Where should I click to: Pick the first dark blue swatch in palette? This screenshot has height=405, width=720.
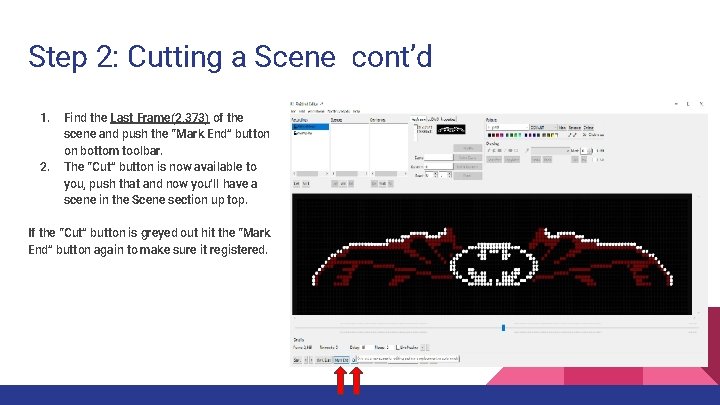526,135
